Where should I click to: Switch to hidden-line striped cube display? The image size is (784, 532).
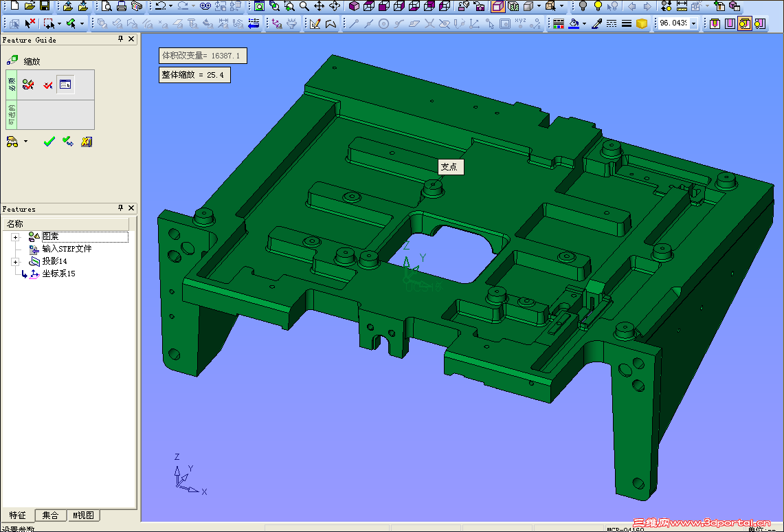pos(513,6)
